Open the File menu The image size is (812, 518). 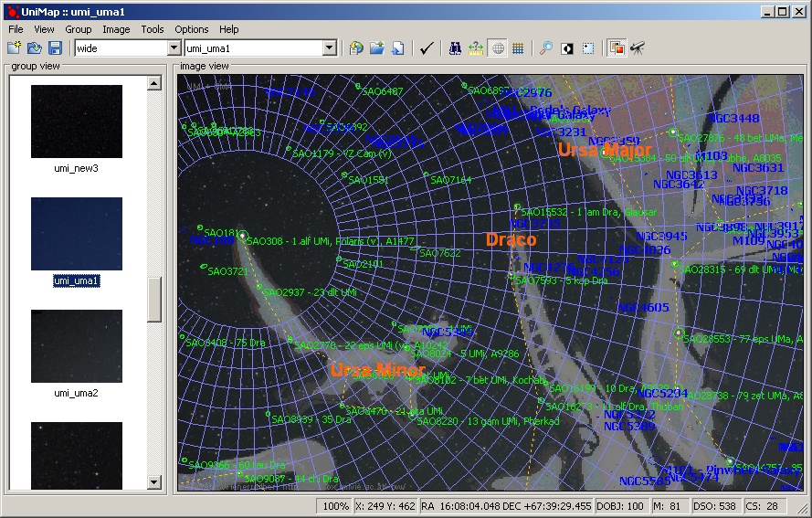pos(16,29)
